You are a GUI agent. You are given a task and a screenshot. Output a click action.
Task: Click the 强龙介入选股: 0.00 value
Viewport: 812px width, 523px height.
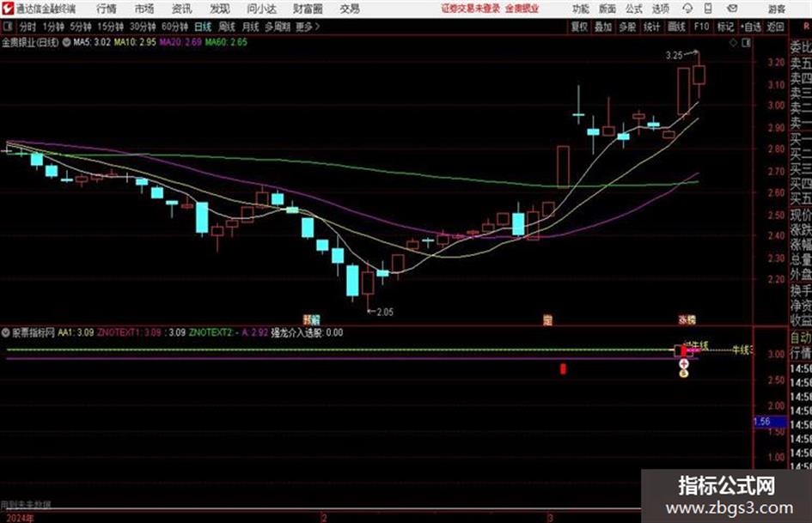pos(307,332)
